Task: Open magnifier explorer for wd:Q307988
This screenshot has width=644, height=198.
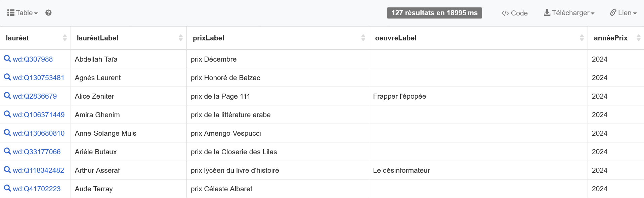Action: [7, 59]
